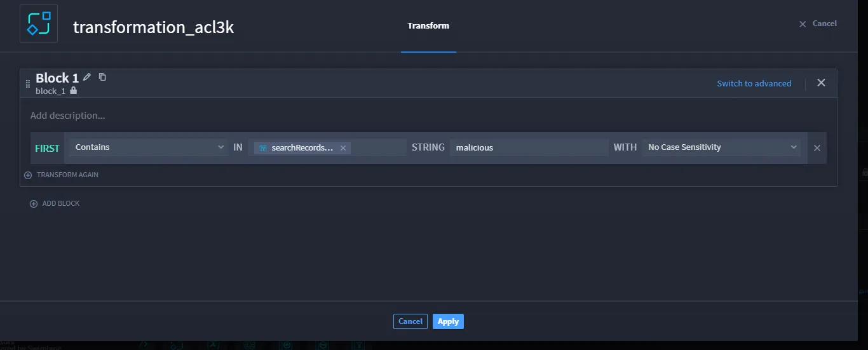Click the Block 1 heading

point(57,78)
